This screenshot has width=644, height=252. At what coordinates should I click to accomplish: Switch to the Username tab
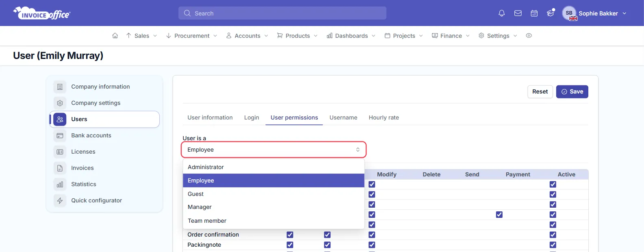point(343,117)
